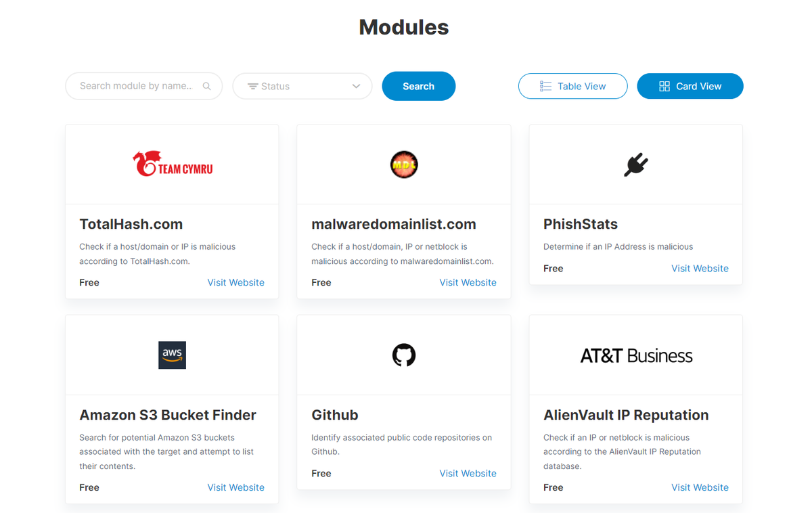812x513 pixels.
Task: Click the MDL round logo icon
Action: (x=404, y=164)
